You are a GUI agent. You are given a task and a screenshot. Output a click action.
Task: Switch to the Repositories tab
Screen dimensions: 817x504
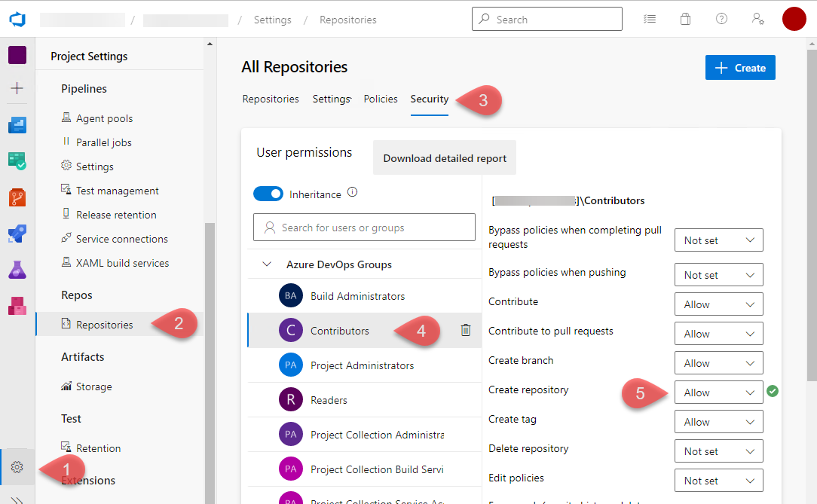coord(271,99)
